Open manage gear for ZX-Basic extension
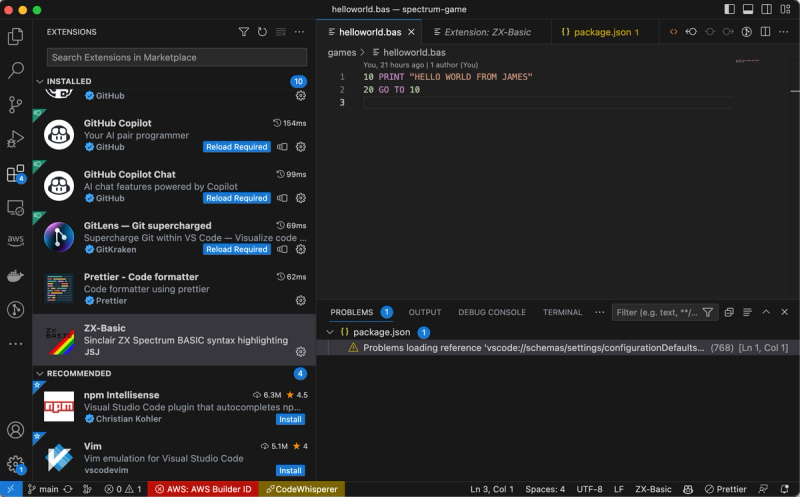Viewport: 800px width, 497px height. (x=301, y=352)
